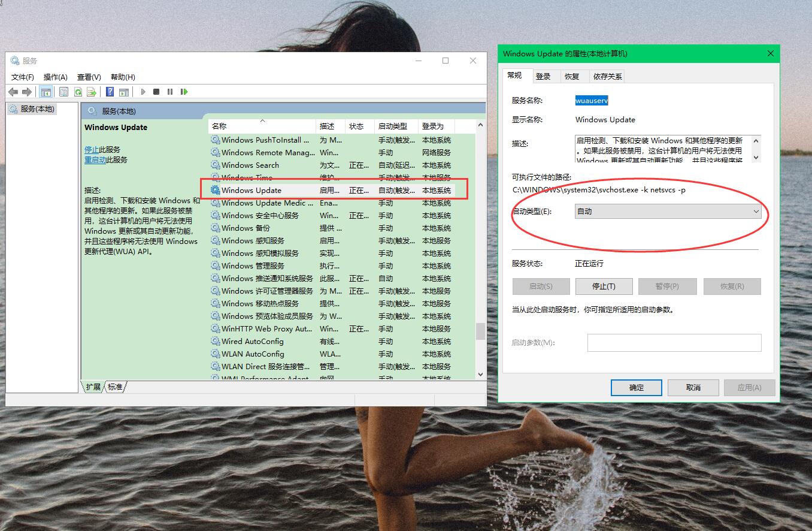Image resolution: width=812 pixels, height=531 pixels.
Task: Close the Windows Update properties dialog
Action: pos(771,53)
